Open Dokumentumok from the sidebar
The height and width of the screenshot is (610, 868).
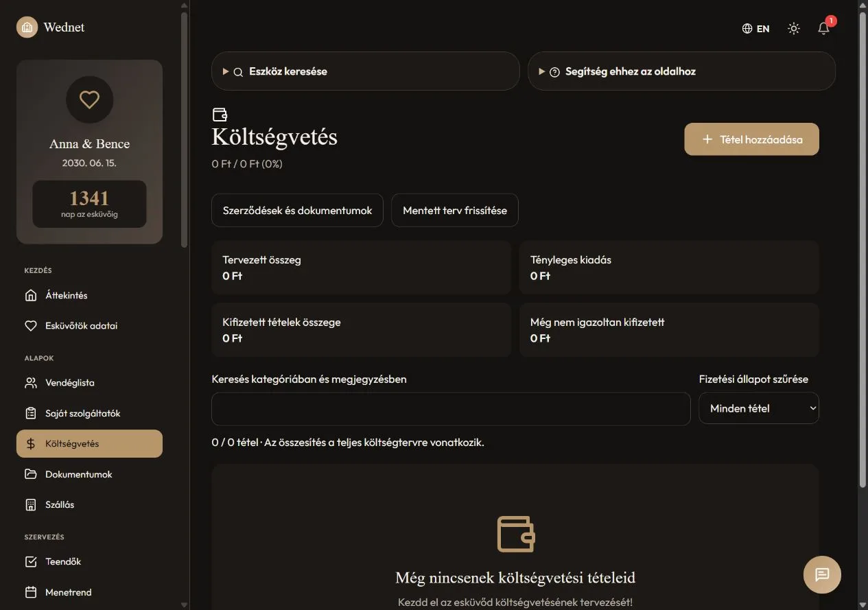pyautogui.click(x=89, y=474)
